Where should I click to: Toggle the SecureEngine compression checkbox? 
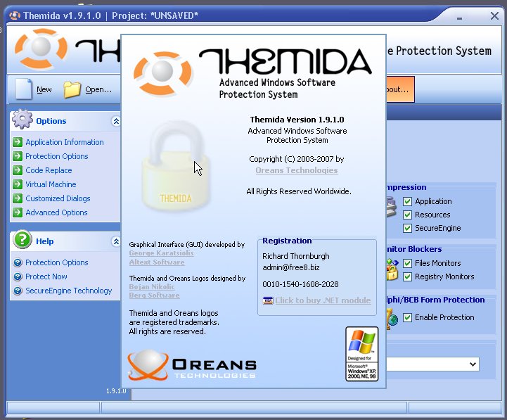(x=407, y=228)
